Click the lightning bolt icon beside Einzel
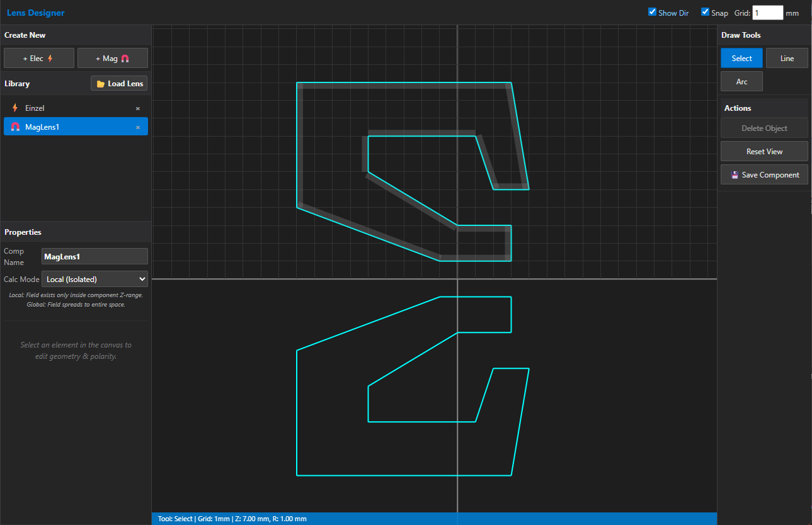Screen dimensions: 812x525 coord(15,108)
